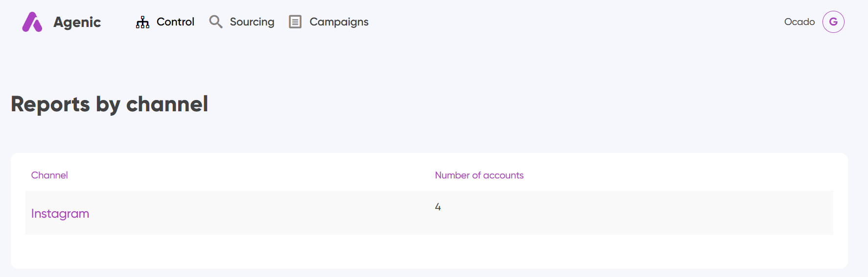Click the account count 4 for Instagram
This screenshot has height=277, width=868.
tap(438, 207)
